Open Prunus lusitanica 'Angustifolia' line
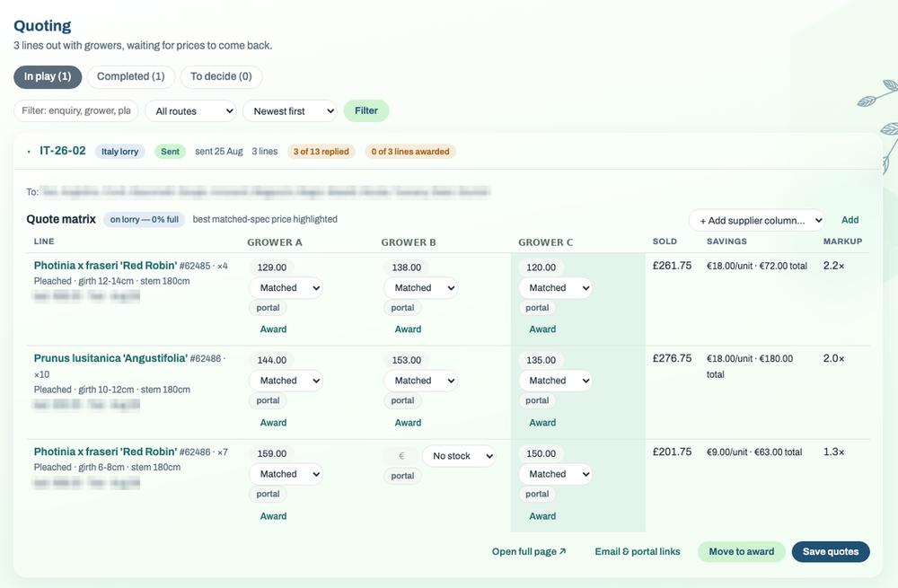Screen dimensions: 898x588 coord(110,358)
